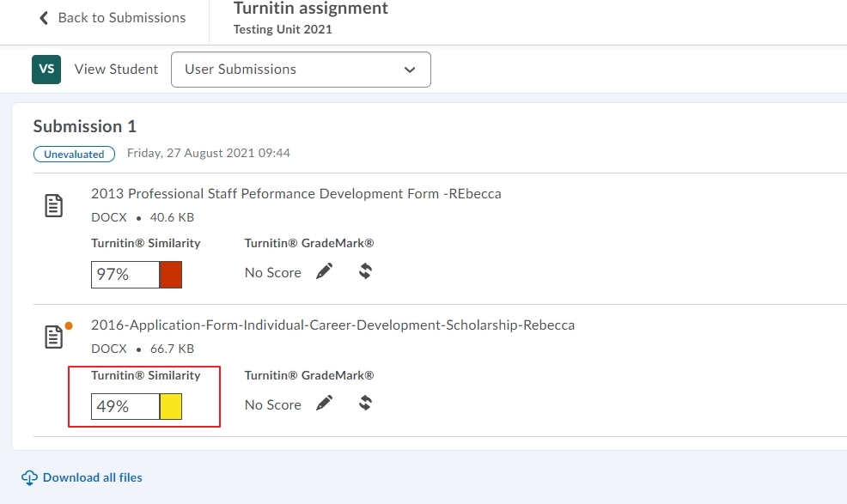Click the VS student avatar badge
Image resolution: width=847 pixels, height=504 pixels.
46,70
